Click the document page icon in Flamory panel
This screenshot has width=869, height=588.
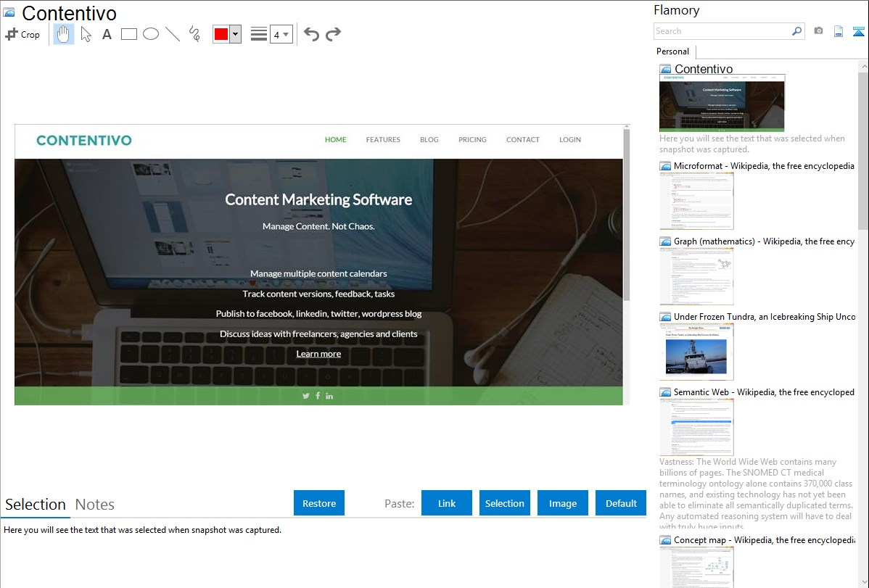coord(839,31)
